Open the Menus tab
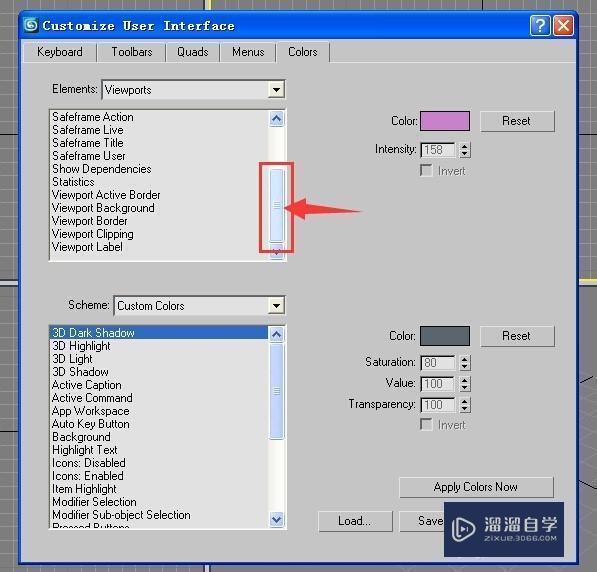This screenshot has height=572, width=597. point(248,52)
